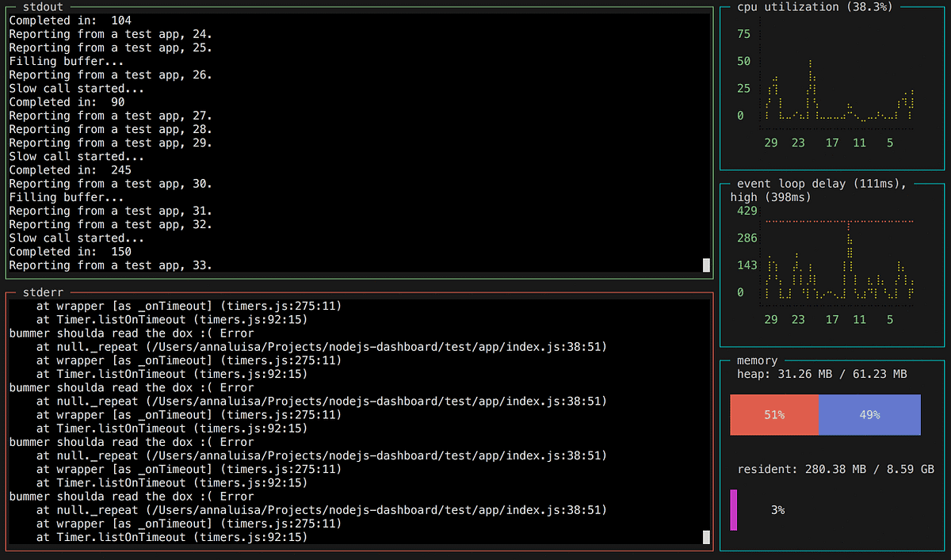Click the heap usage bar showing 51%

[x=773, y=414]
